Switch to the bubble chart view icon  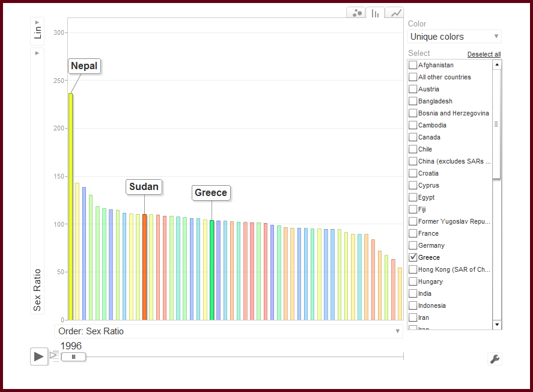click(x=356, y=13)
